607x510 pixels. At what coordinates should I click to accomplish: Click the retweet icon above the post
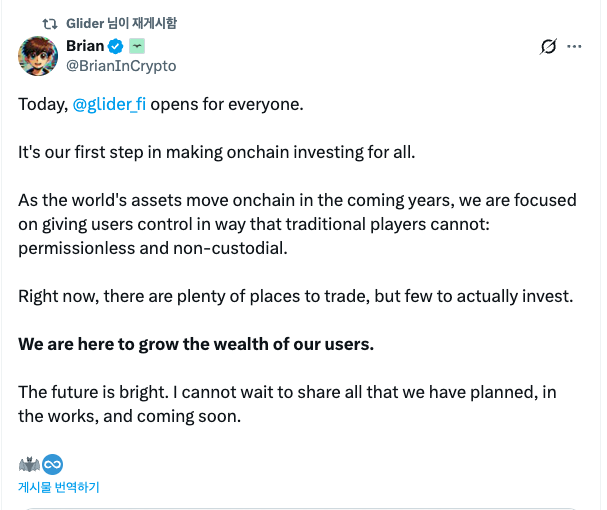[50, 23]
